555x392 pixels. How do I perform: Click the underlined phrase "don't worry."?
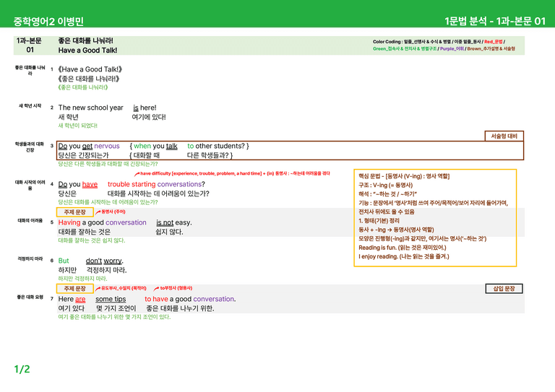(105, 261)
